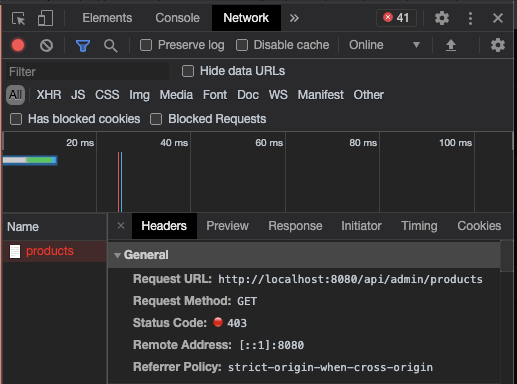Open the Initiator details tab

pyautogui.click(x=361, y=226)
